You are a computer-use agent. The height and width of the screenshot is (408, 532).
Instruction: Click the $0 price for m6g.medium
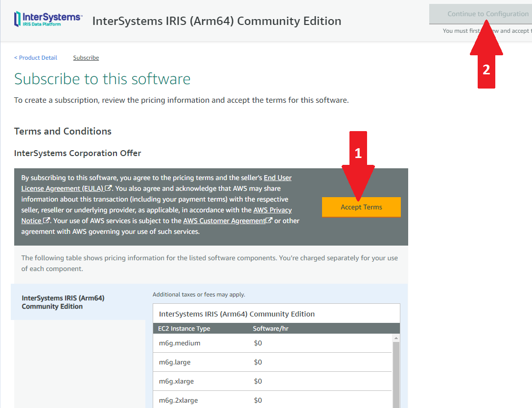[x=258, y=343]
